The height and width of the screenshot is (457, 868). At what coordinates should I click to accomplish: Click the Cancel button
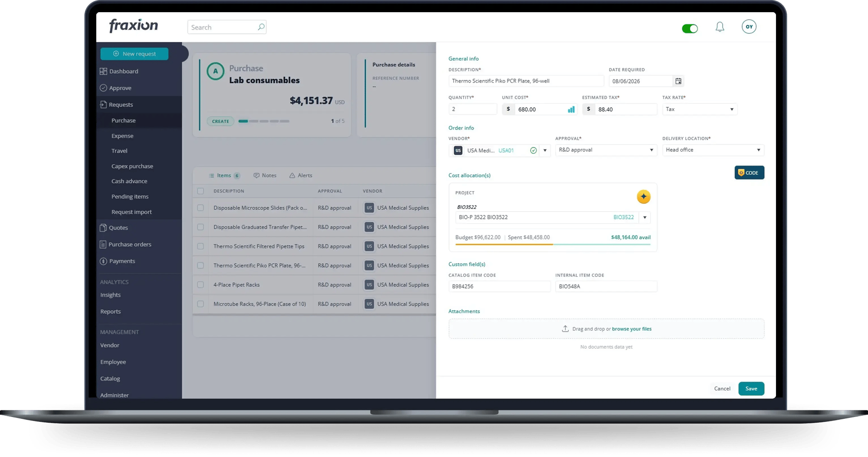pyautogui.click(x=722, y=389)
